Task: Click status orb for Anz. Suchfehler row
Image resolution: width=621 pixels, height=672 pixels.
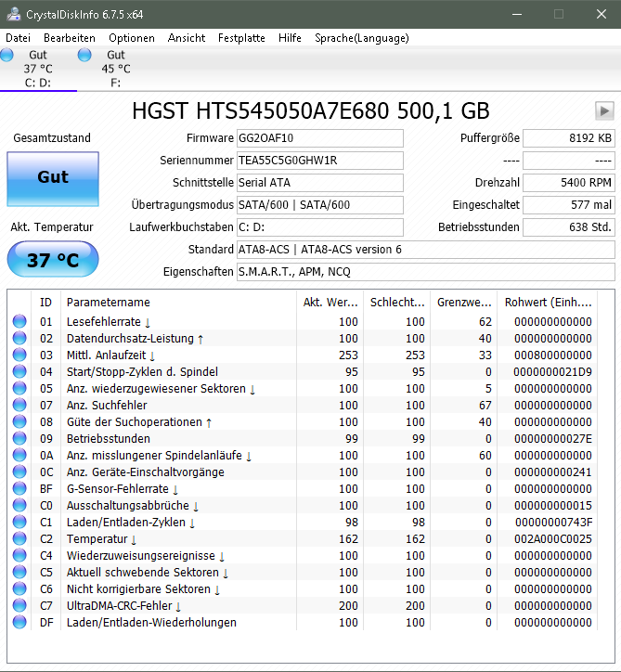Action: pyautogui.click(x=19, y=405)
